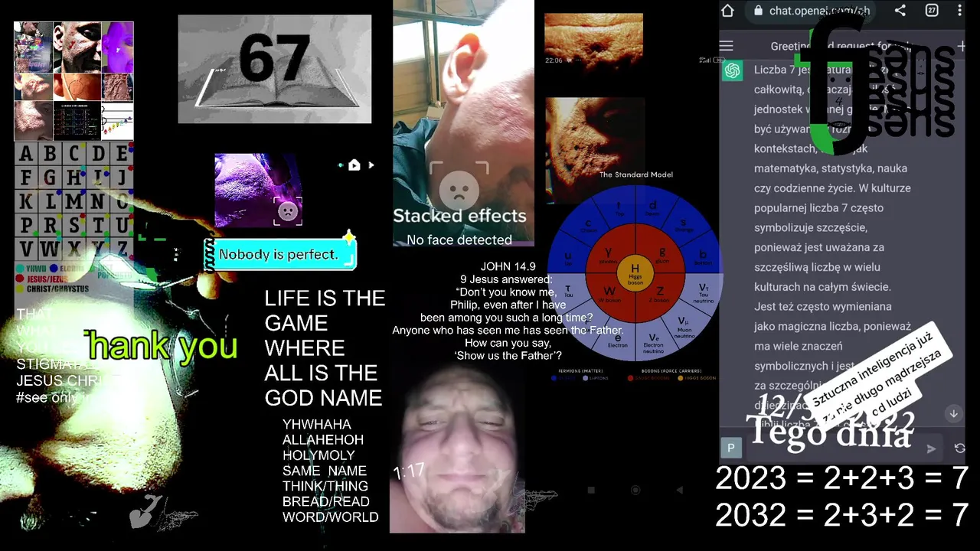Click the gluon g segment

(661, 253)
